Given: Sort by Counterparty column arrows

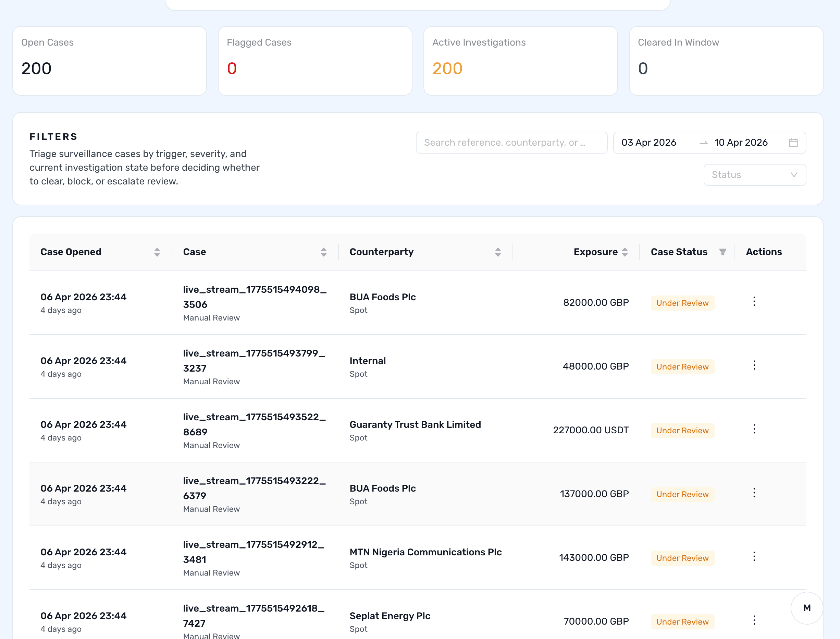Looking at the screenshot, I should coord(498,252).
